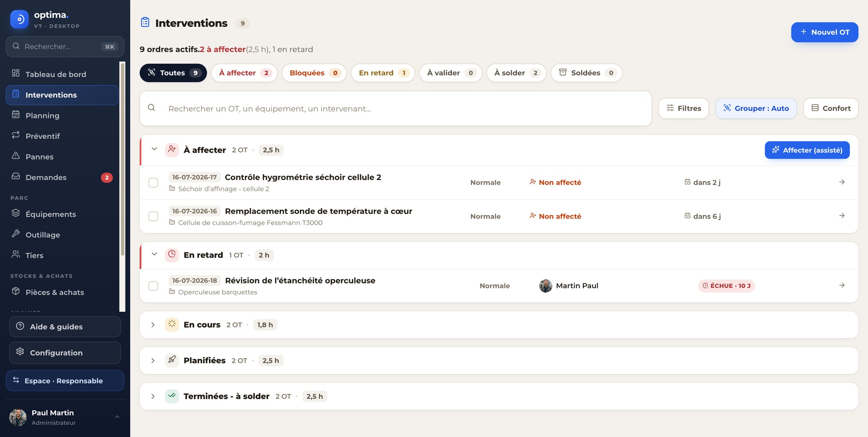Open the Pannes warning triangle icon
This screenshot has height=437, width=868.
point(16,156)
